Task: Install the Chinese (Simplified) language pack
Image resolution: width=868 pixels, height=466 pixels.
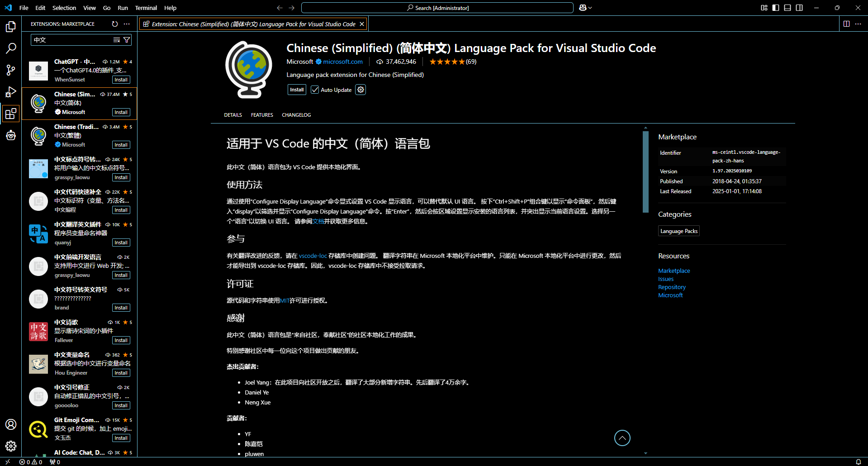Action: pos(297,90)
